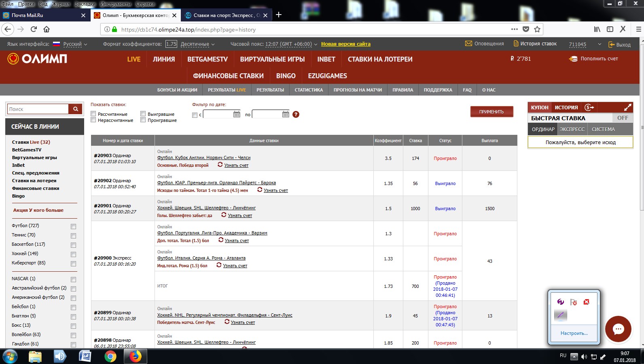Viewport: 644px width, 364px height.
Task: Open the odds format Десятичные dropdown
Action: coord(197,44)
